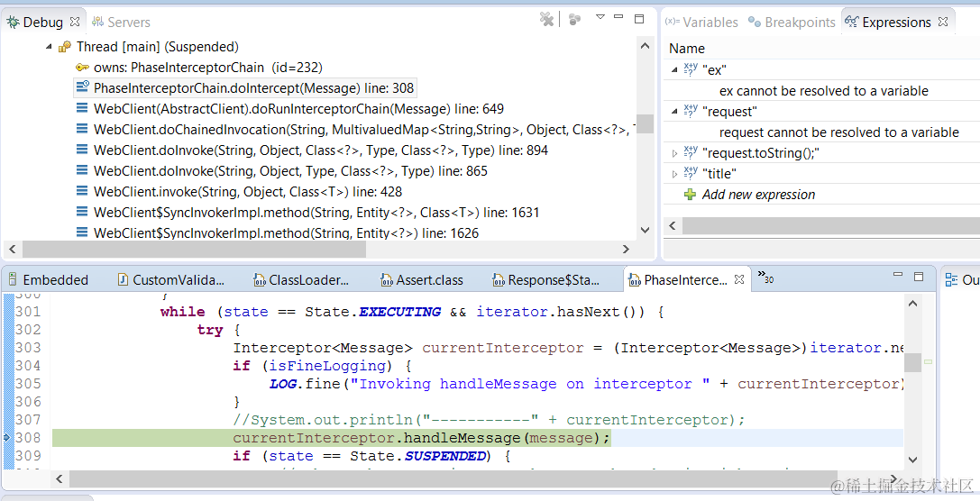
Task: Open the ClassLoader... editor tab
Action: tap(301, 280)
